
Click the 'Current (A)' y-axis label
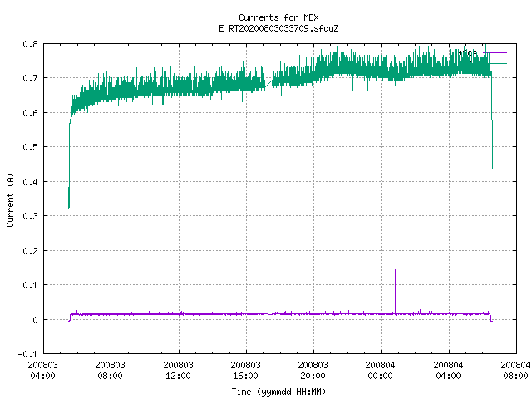pos(10,199)
